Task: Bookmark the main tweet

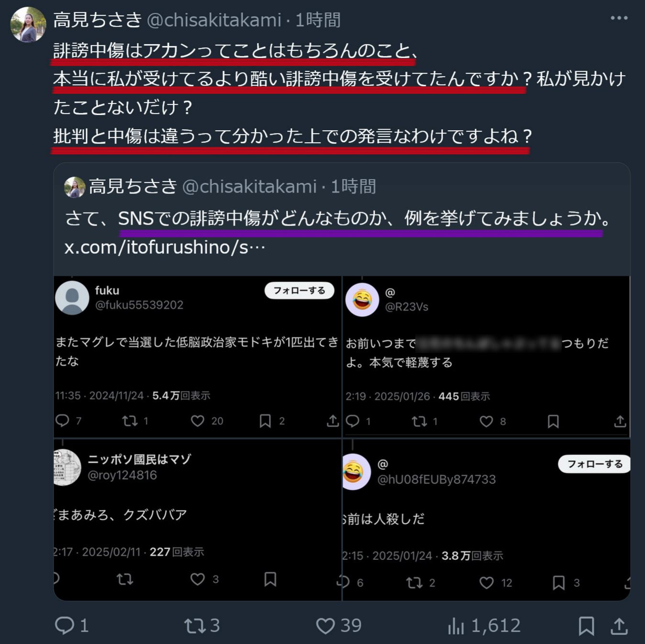Action: coord(586,625)
